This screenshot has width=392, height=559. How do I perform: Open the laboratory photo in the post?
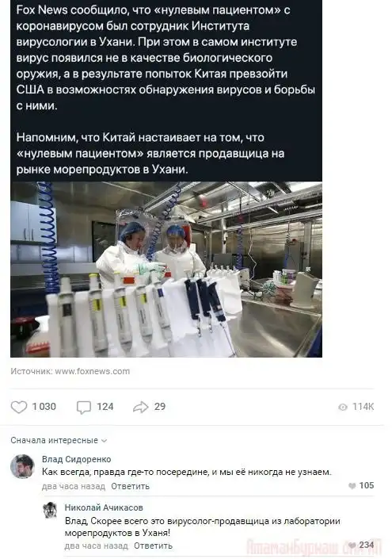(166, 270)
